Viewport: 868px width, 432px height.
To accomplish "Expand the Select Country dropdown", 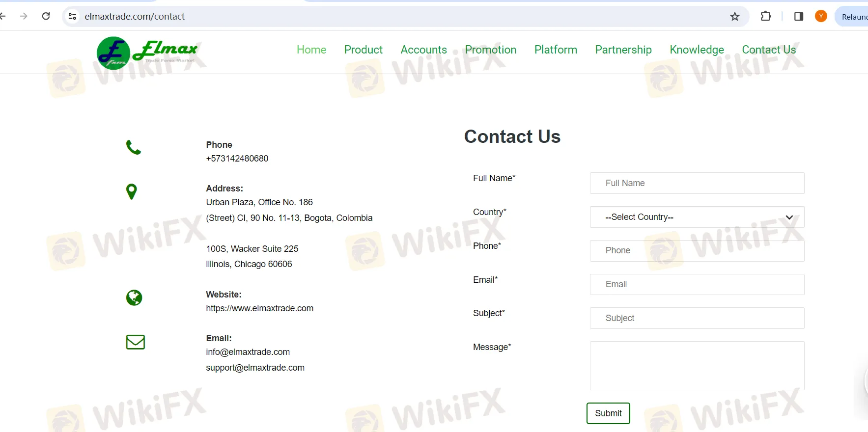I will coord(697,217).
